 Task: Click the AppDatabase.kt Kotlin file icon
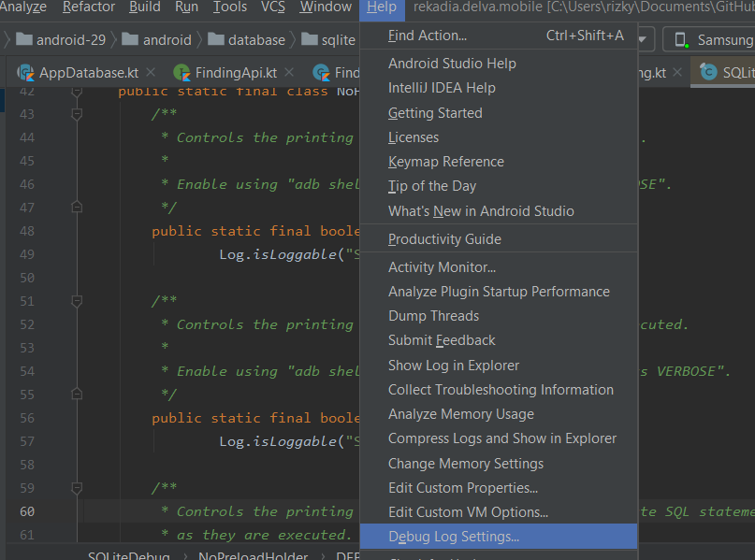25,73
